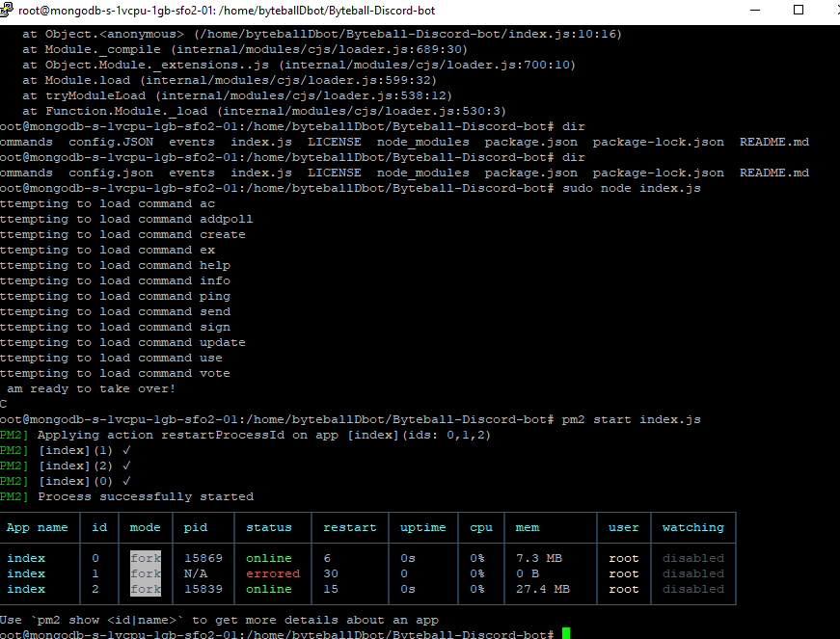The width and height of the screenshot is (840, 639).
Task: Click 'pm2 start index.js' command text
Action: coord(631,419)
